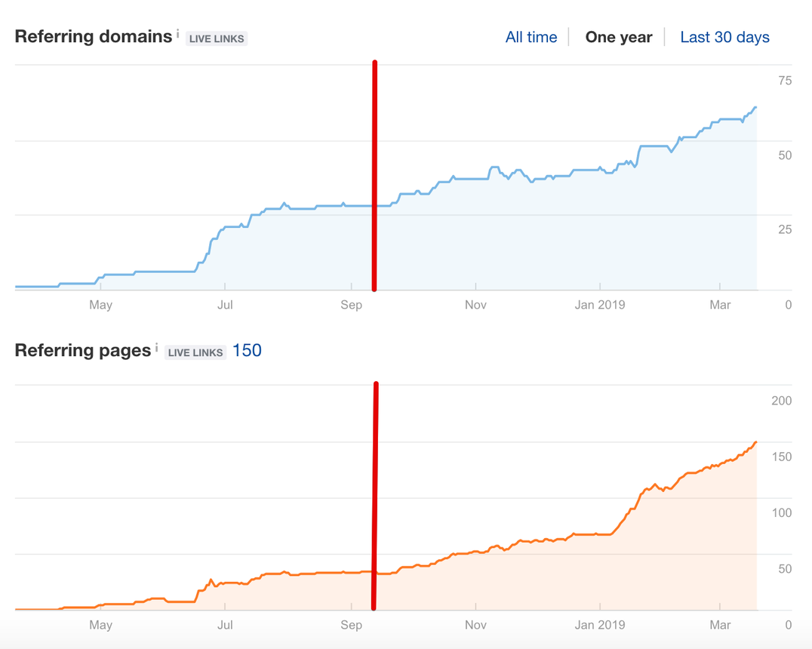This screenshot has height=649, width=812.
Task: Click the 75 y-axis label on domains chart
Action: pyautogui.click(x=785, y=81)
